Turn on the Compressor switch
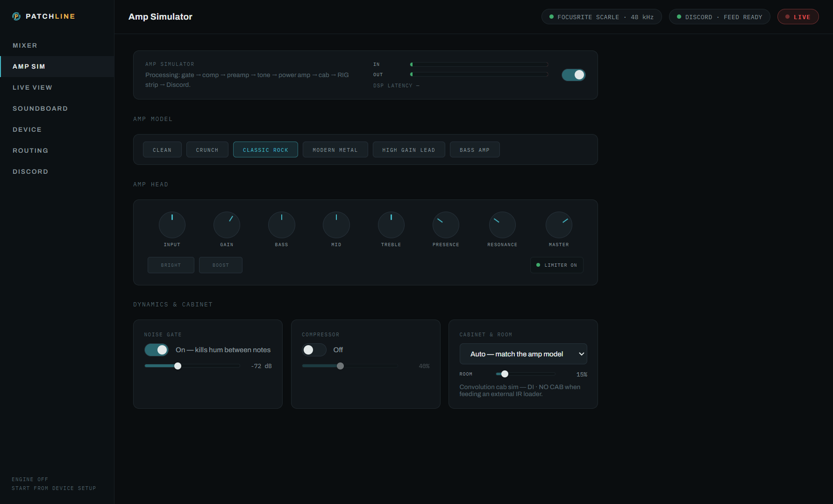The height and width of the screenshot is (504, 833). click(x=314, y=350)
